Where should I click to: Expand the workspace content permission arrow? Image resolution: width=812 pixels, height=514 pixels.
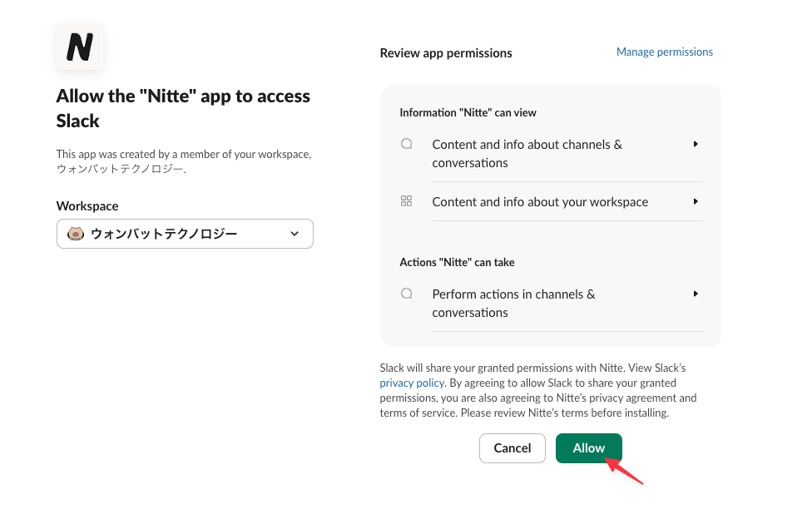695,201
